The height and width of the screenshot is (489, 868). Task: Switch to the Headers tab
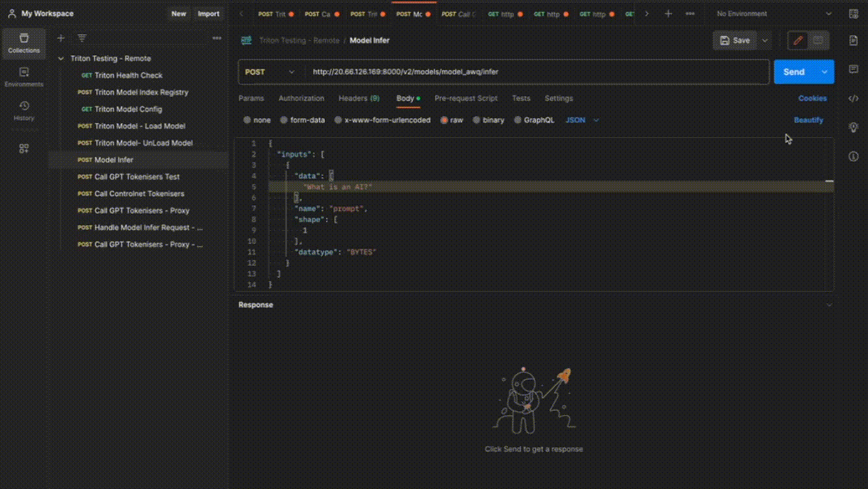tap(358, 99)
